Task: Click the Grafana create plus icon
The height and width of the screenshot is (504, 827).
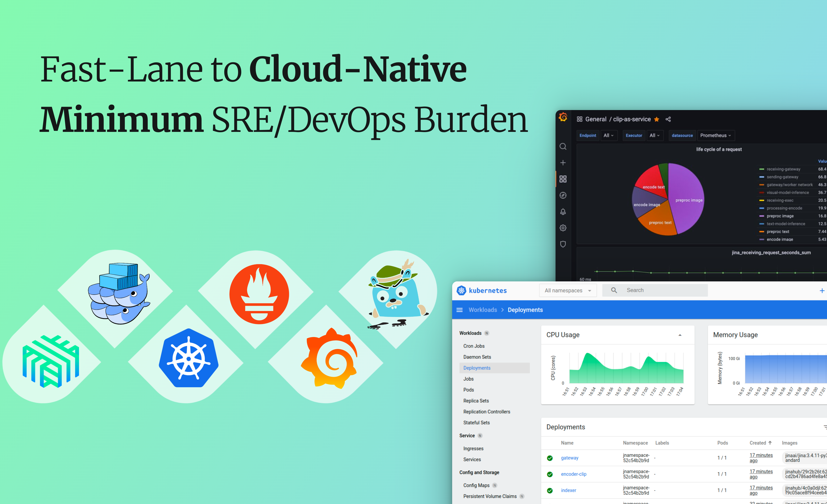Action: 563,163
